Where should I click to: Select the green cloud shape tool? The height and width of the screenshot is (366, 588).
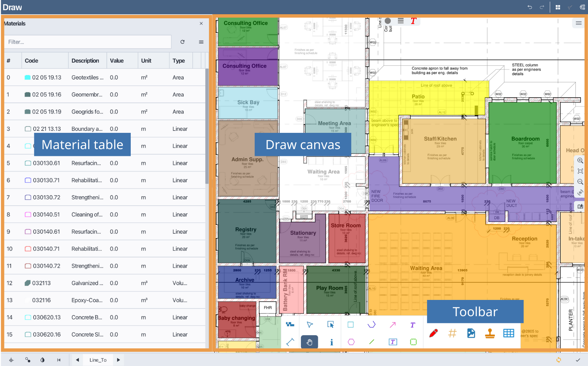pos(413,342)
